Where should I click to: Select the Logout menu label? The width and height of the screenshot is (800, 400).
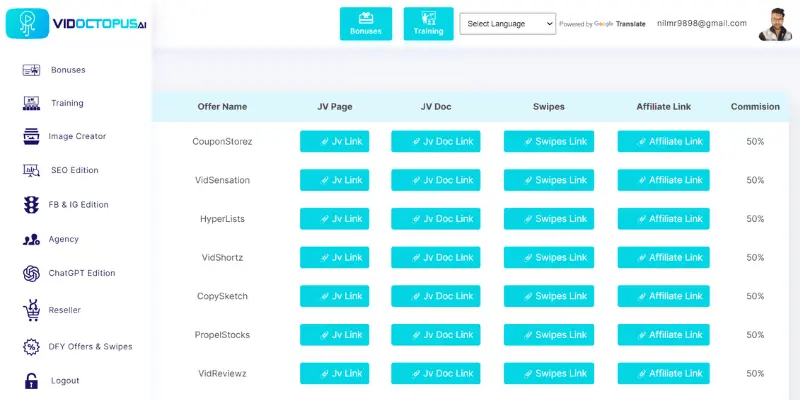pyautogui.click(x=65, y=381)
